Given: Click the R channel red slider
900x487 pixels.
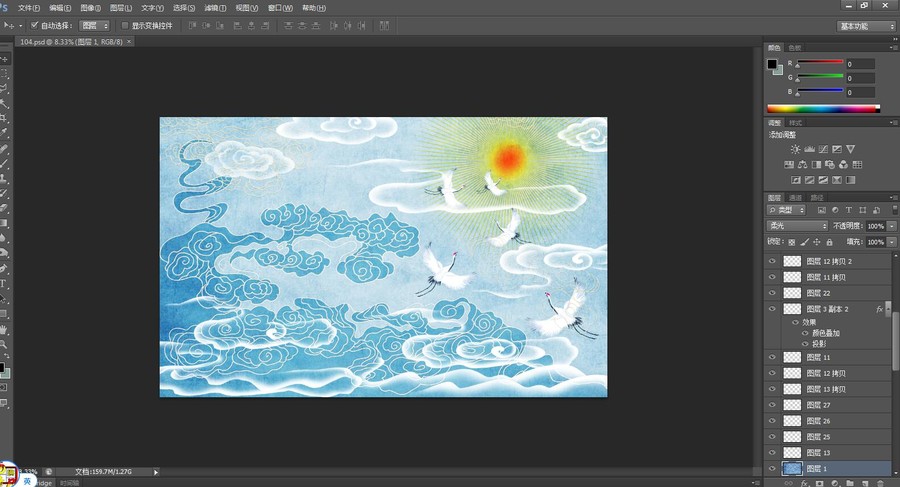Looking at the screenshot, I should click(820, 62).
